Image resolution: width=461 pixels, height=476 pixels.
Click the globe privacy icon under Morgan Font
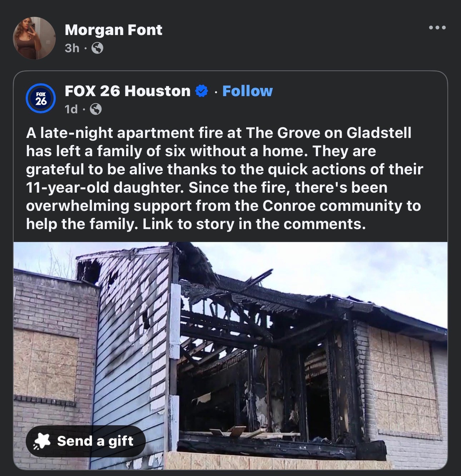(98, 48)
